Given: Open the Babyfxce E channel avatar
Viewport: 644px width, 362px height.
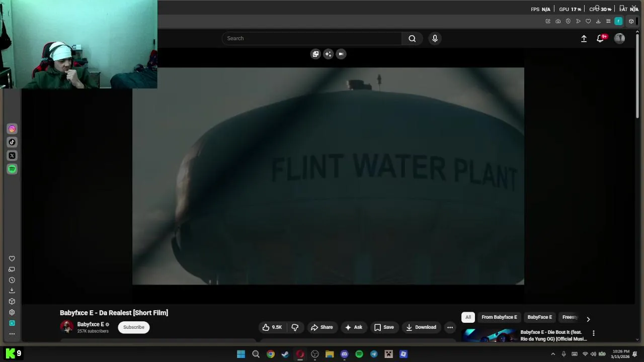Looking at the screenshot, I should (66, 327).
